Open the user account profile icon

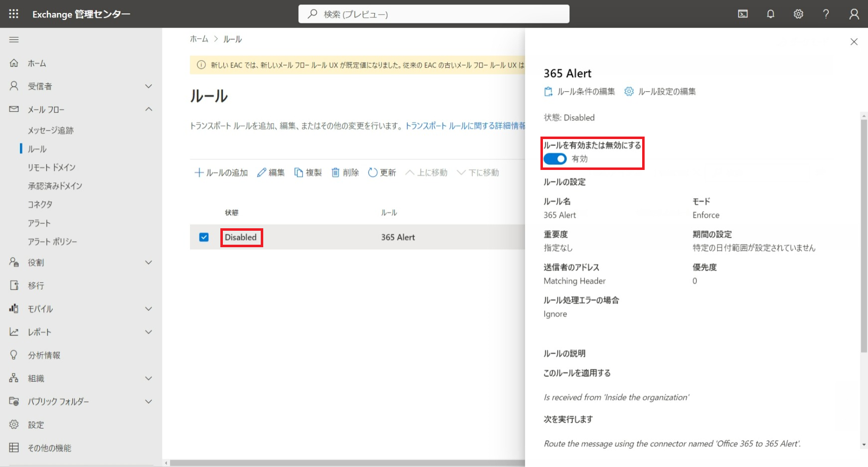coord(854,14)
